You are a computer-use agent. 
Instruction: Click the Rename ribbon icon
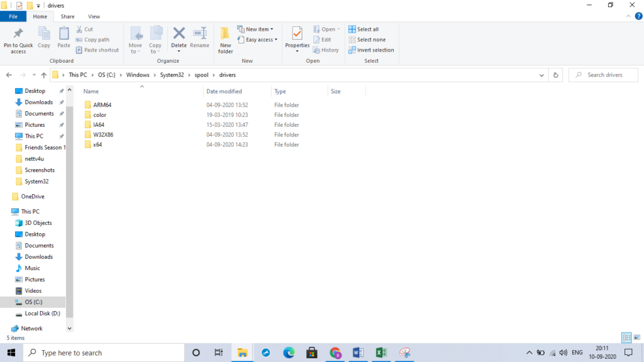199,38
